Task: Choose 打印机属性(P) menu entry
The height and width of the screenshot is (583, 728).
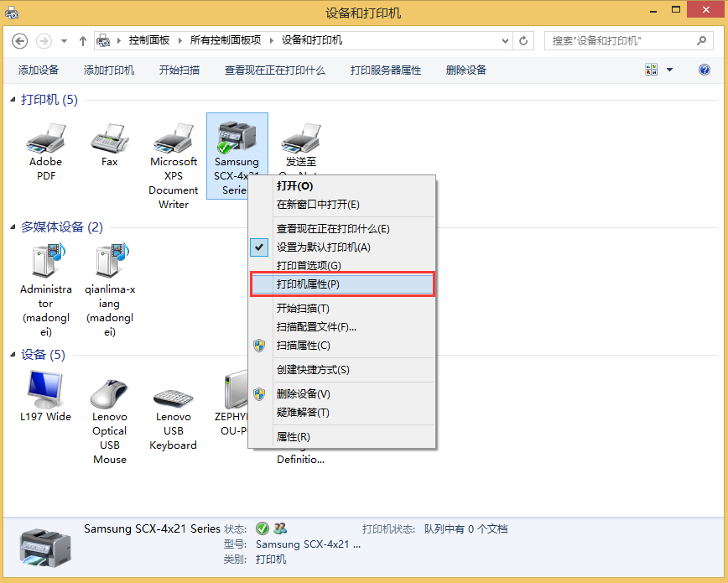Action: [341, 284]
